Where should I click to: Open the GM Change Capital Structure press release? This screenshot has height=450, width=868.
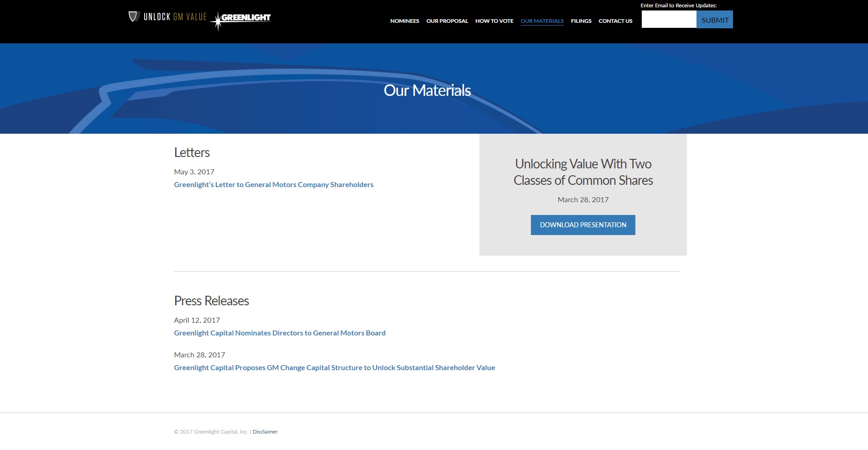[334, 368]
